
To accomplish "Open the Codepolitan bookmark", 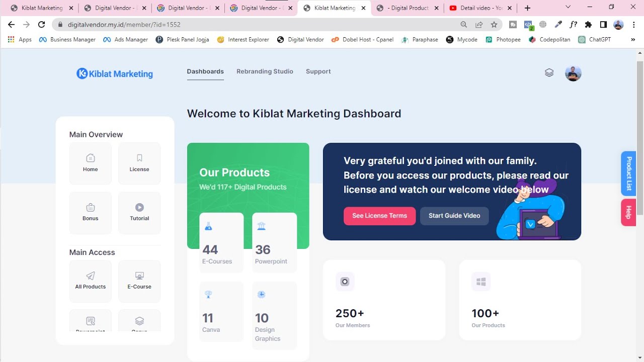I will [549, 39].
